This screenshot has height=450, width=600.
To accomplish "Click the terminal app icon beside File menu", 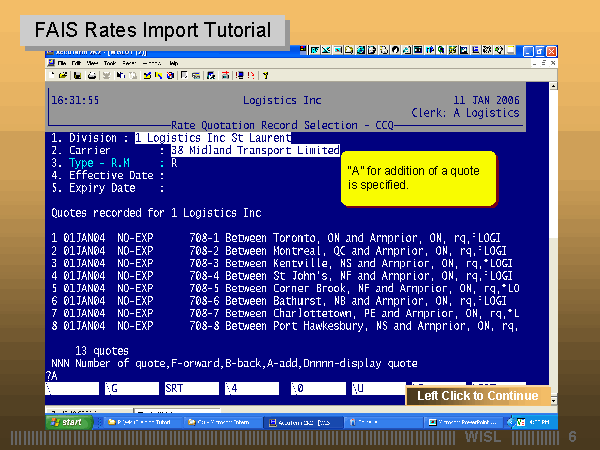I will [x=51, y=63].
